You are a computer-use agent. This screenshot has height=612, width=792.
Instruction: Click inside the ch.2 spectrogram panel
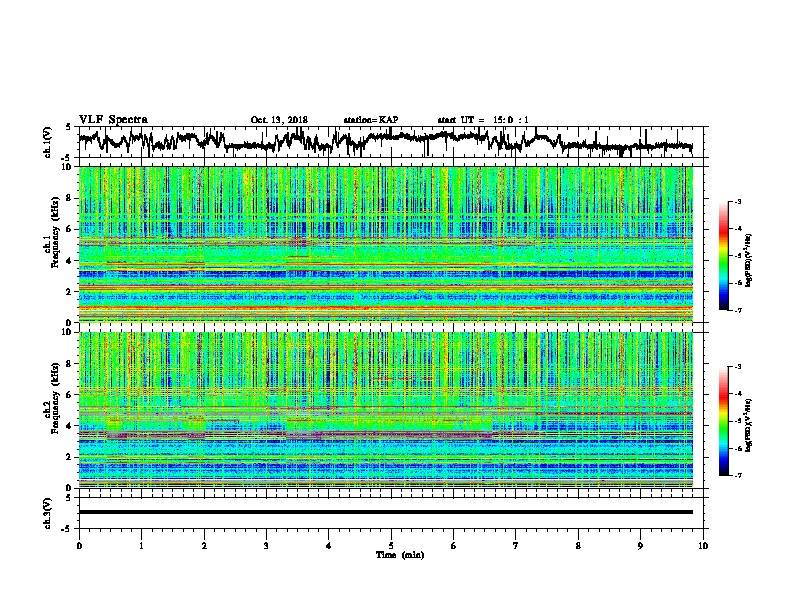click(x=386, y=410)
